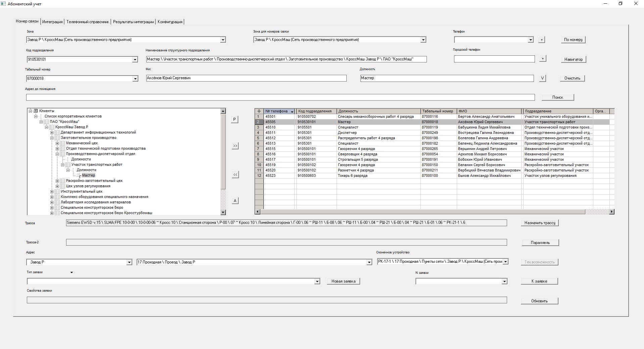Select the Номер связи tab

[x=27, y=21]
